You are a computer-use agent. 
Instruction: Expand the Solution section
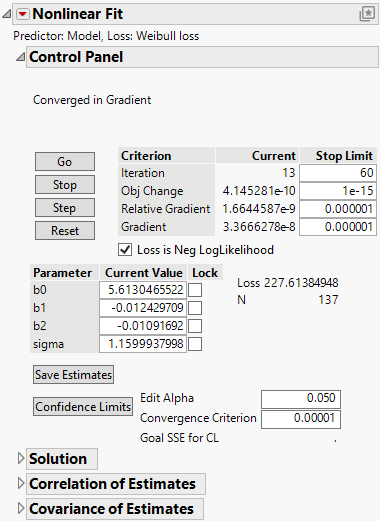21,458
